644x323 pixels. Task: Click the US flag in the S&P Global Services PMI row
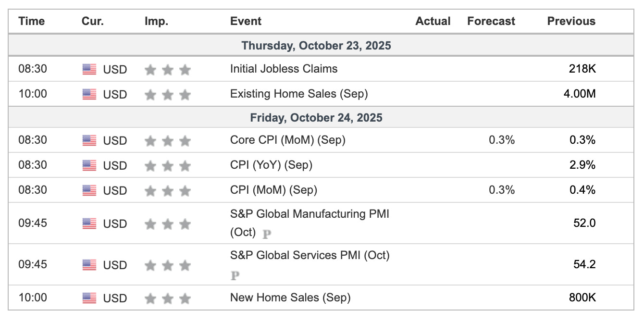pos(89,265)
